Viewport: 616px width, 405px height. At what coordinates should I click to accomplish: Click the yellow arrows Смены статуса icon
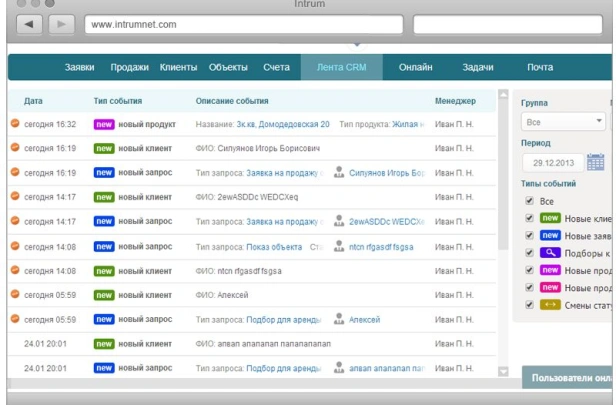coord(549,304)
